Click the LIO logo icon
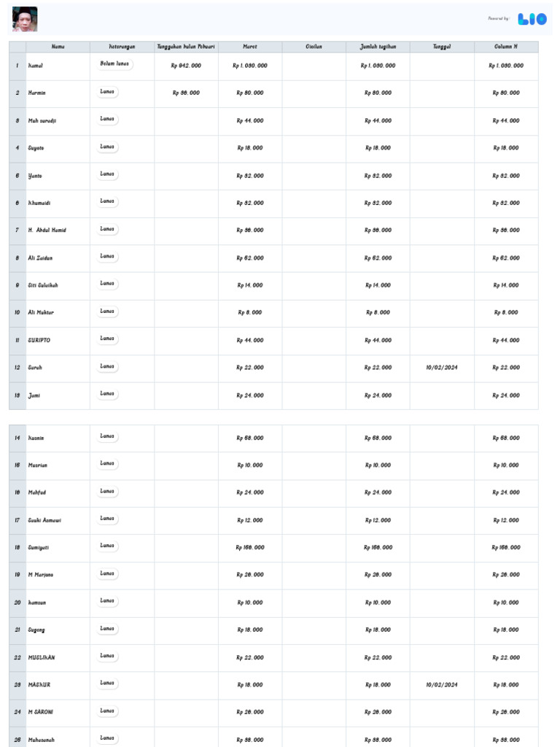 [x=532, y=19]
